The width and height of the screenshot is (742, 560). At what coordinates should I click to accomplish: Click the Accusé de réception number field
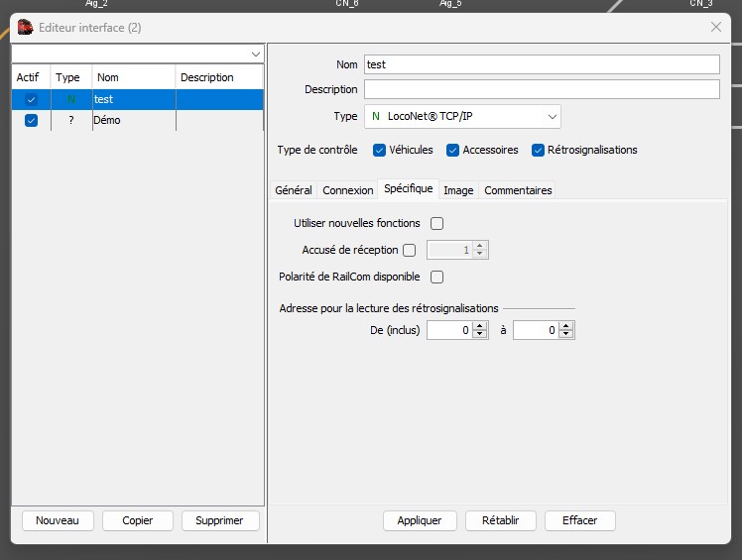(x=449, y=250)
